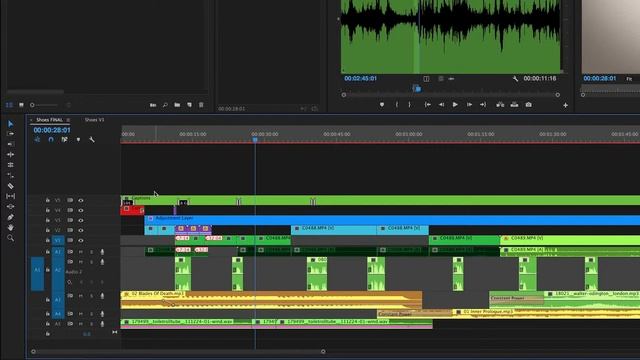Open Source monitor button editor plus icon

click(565, 105)
